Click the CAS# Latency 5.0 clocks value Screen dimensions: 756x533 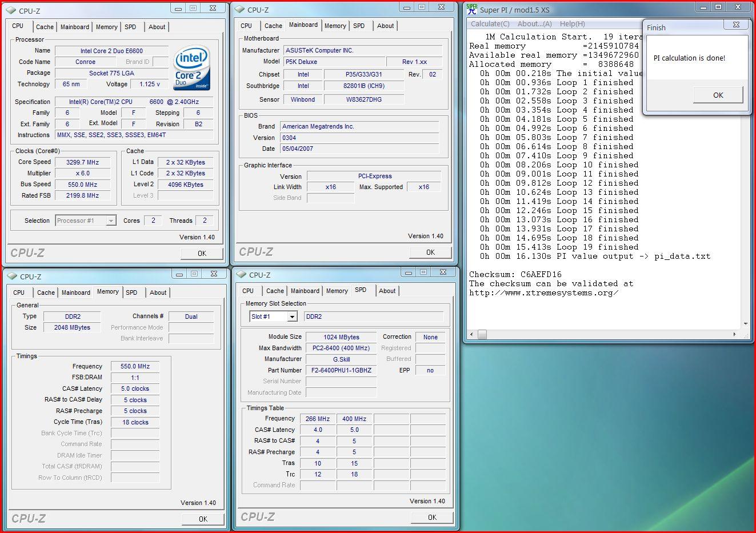135,388
